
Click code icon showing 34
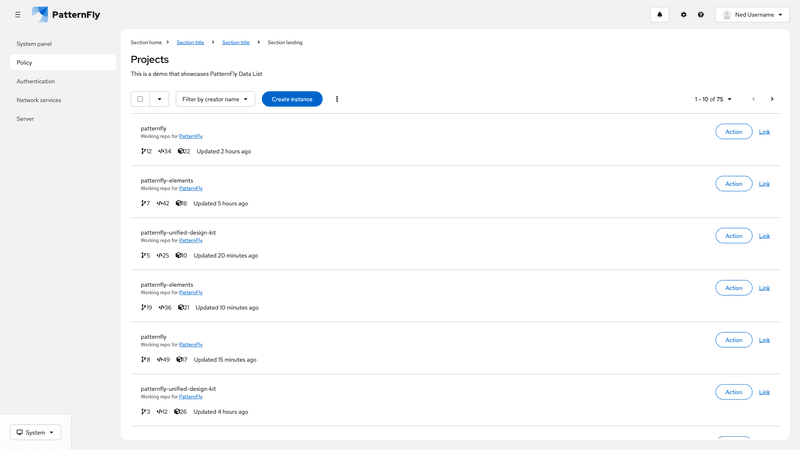[161, 151]
